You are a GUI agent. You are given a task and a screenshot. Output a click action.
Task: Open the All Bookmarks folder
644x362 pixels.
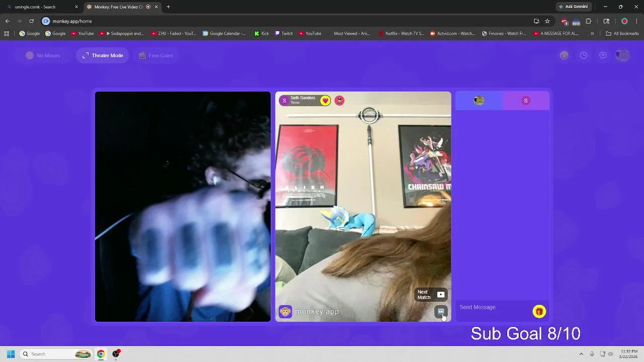point(622,34)
